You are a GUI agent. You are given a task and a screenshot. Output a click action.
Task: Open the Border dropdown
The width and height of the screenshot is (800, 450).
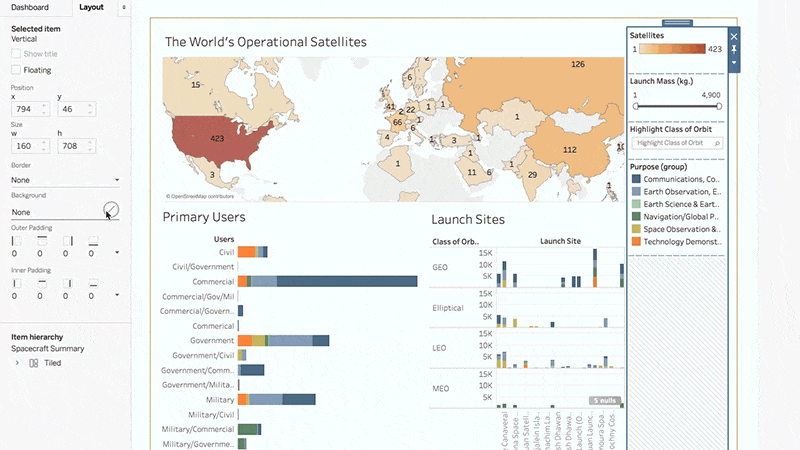(65, 181)
